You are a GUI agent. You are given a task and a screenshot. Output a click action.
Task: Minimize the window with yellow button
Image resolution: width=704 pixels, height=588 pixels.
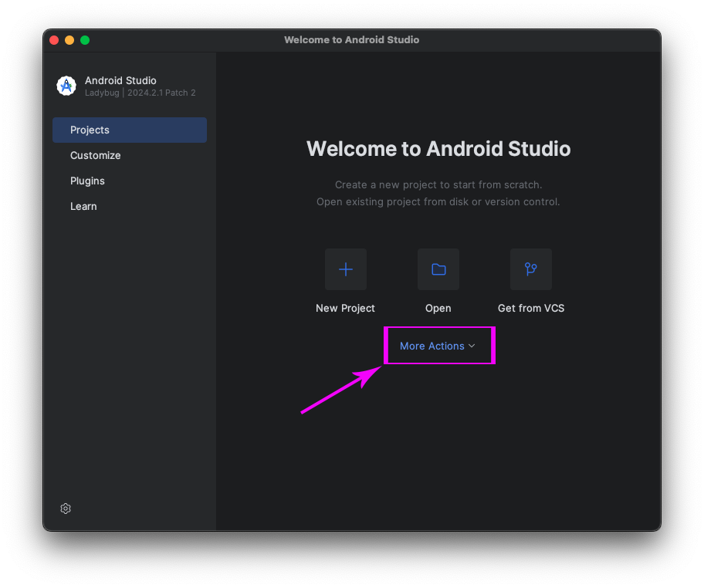(69, 40)
